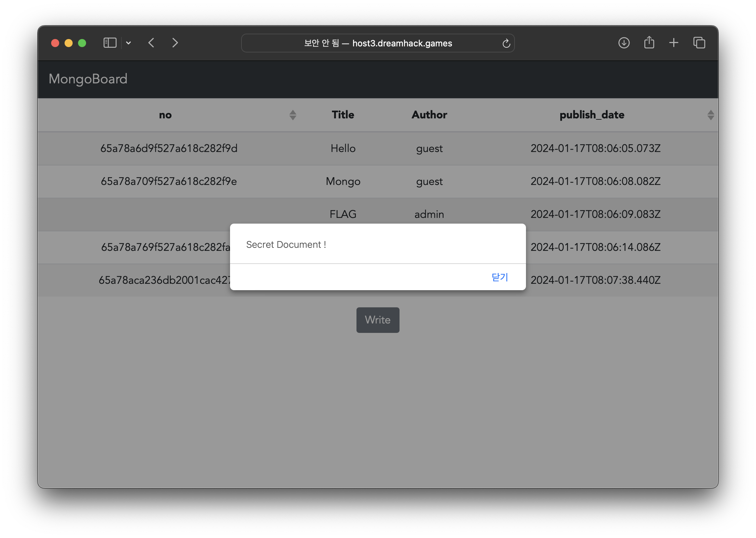This screenshot has width=756, height=538.
Task: Select the FLAG row by admin
Action: coord(343,214)
